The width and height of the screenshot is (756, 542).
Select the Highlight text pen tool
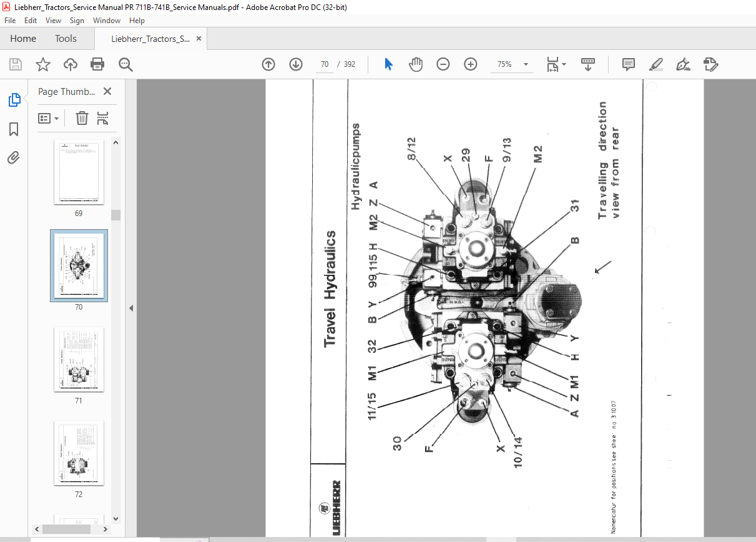(655, 64)
